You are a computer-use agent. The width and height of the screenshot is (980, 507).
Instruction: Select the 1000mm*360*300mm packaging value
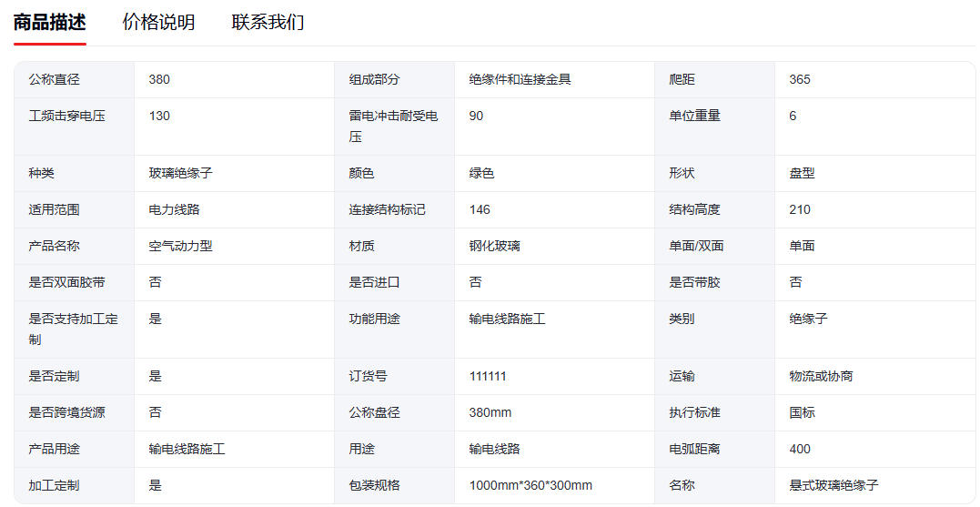(530, 485)
